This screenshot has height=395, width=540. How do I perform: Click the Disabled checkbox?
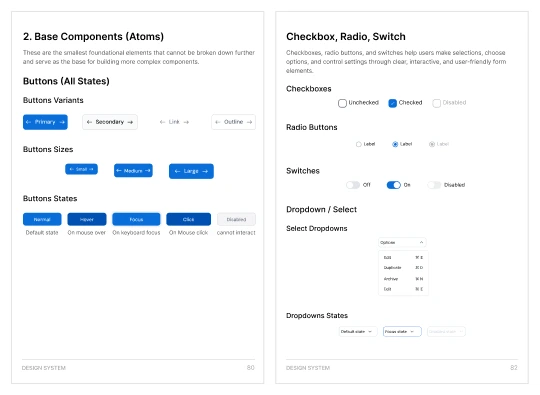436,103
